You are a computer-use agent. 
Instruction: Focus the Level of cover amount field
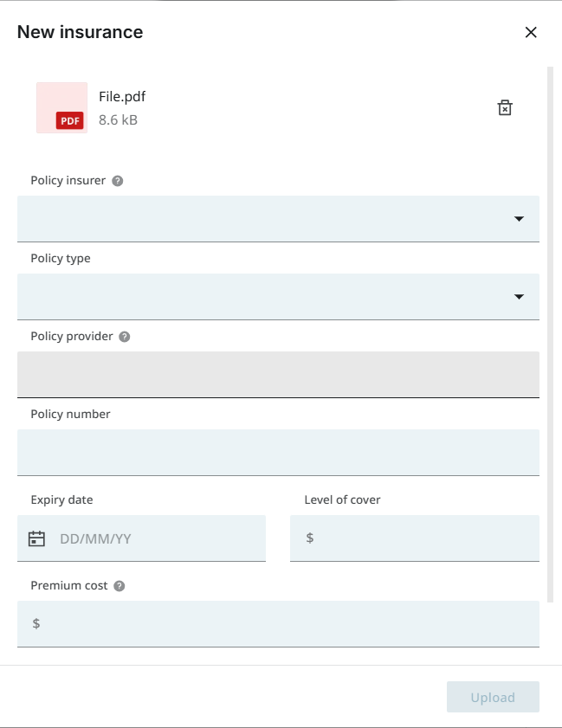tap(415, 538)
